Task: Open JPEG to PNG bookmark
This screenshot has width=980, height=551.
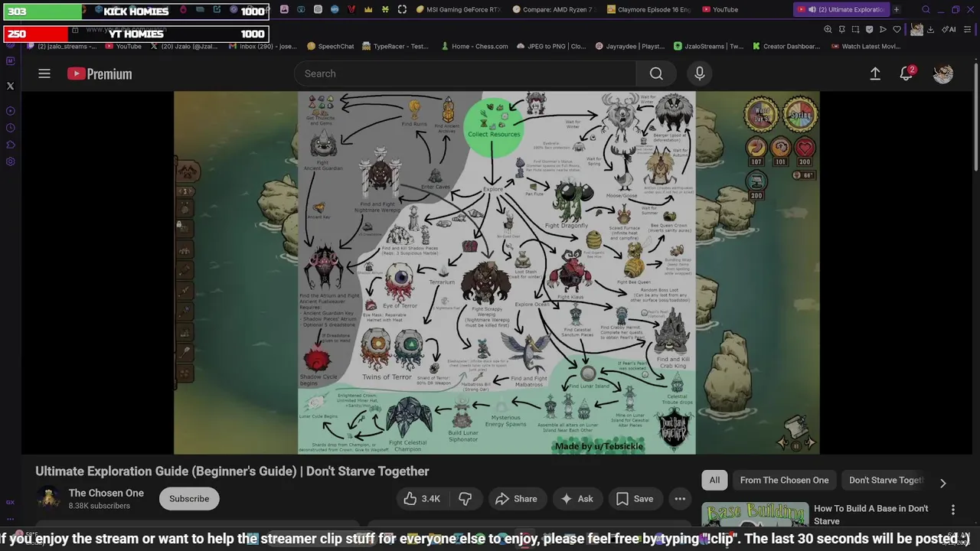Action: click(551, 46)
